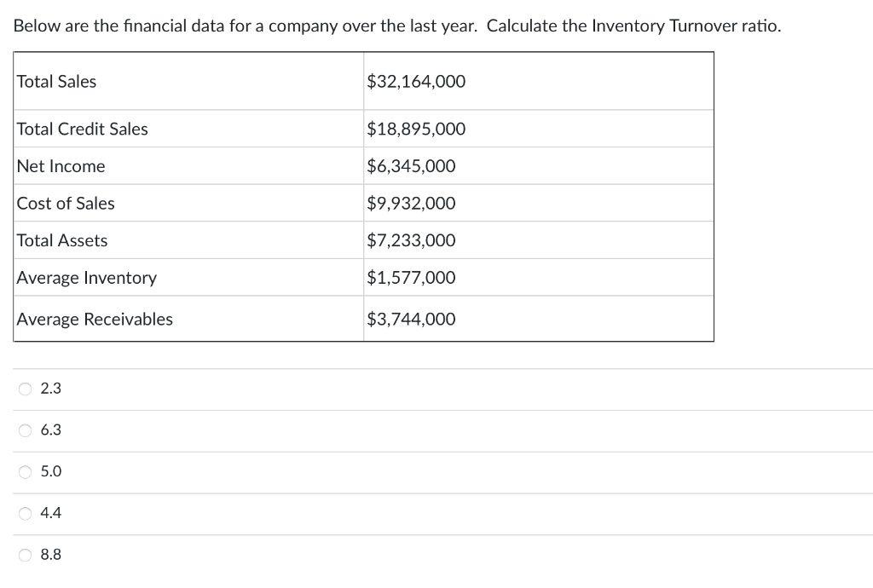Pick the 4.4 answer choice
873x588 pixels.
pyautogui.click(x=26, y=512)
